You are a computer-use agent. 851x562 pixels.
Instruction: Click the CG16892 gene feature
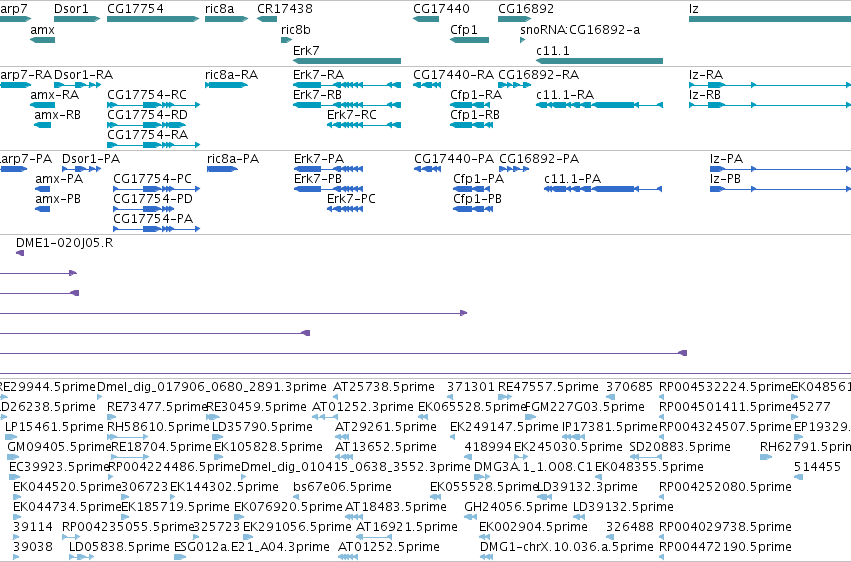pos(515,19)
